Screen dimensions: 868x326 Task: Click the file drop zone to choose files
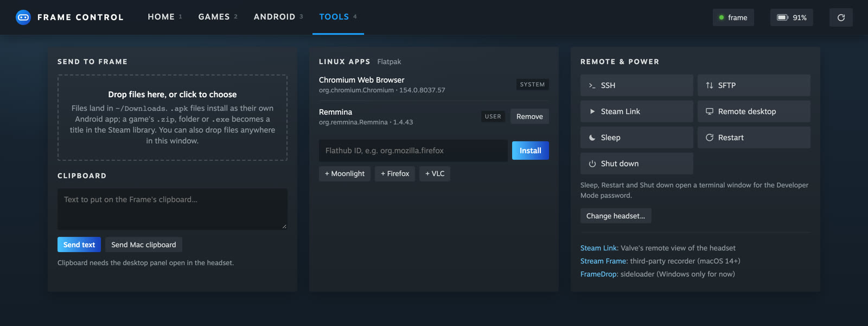(x=173, y=117)
